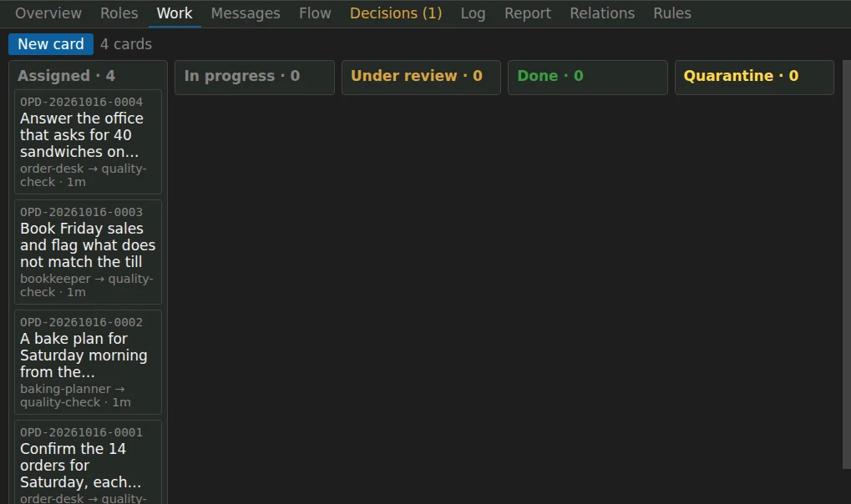Screen dimensions: 851x504
Task: Open card A bake plan for Saturday morning
Action: click(x=88, y=362)
